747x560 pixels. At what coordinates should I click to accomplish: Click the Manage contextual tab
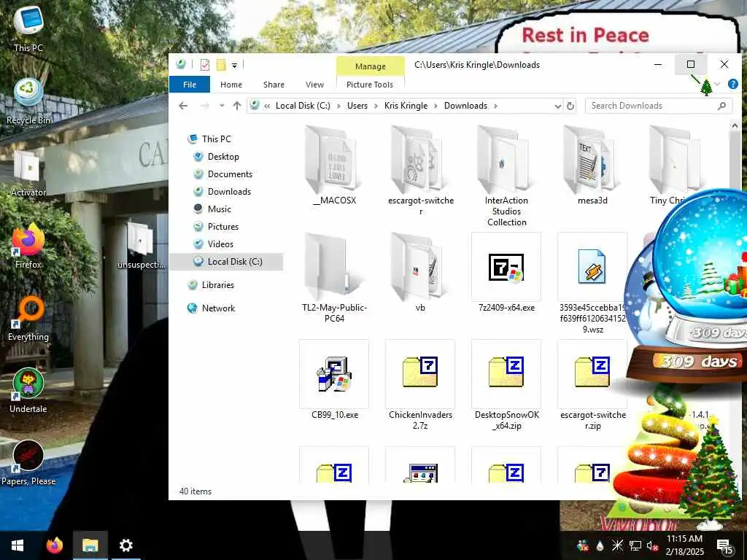pyautogui.click(x=370, y=66)
